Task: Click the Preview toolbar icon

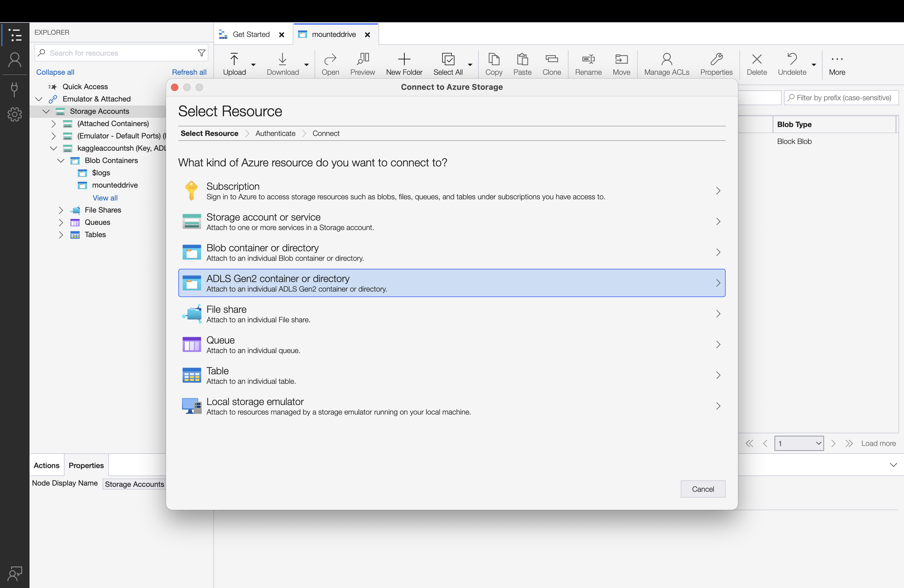Action: pos(362,64)
